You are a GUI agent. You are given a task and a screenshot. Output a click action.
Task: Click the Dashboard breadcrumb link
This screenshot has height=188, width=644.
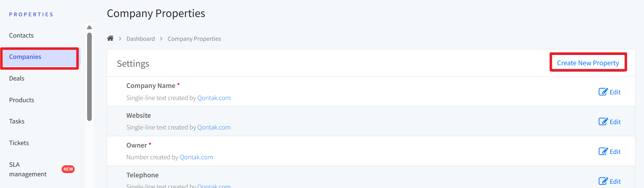(140, 39)
